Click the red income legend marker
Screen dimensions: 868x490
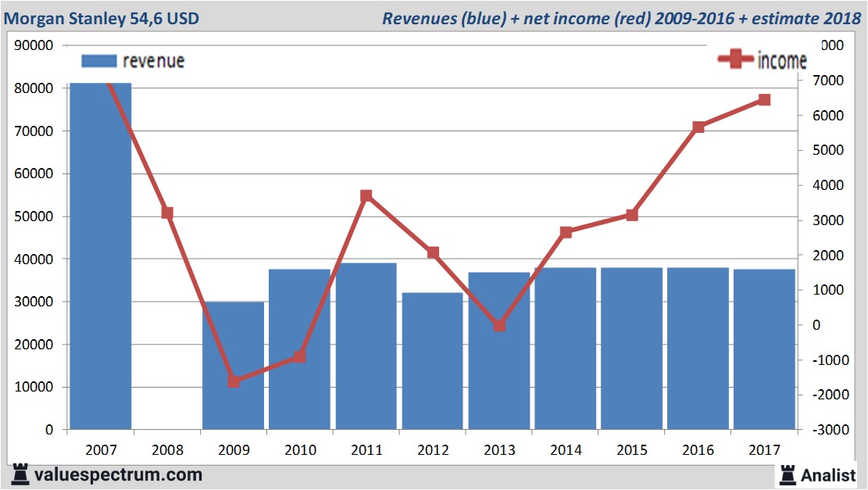[x=736, y=59]
